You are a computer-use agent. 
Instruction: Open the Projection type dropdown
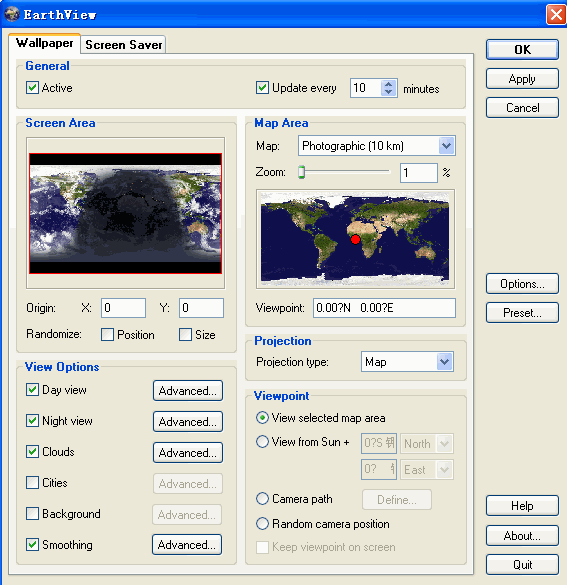click(444, 361)
